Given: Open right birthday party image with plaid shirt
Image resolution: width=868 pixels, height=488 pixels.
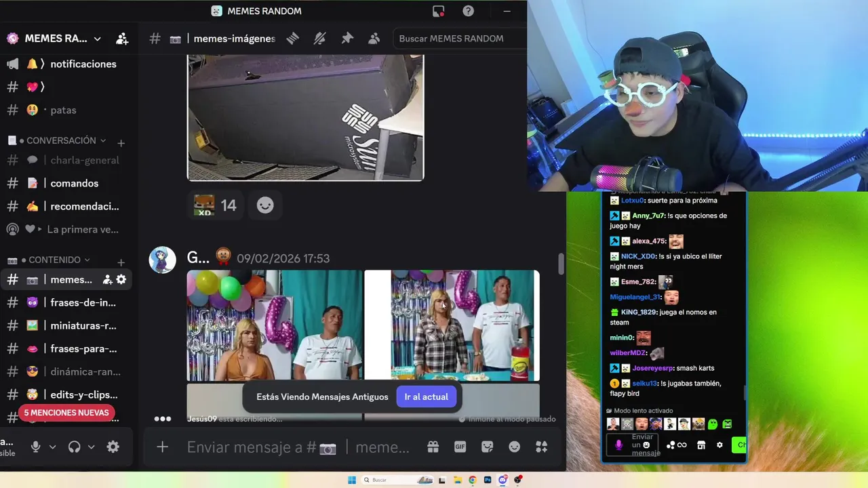Looking at the screenshot, I should (x=452, y=325).
